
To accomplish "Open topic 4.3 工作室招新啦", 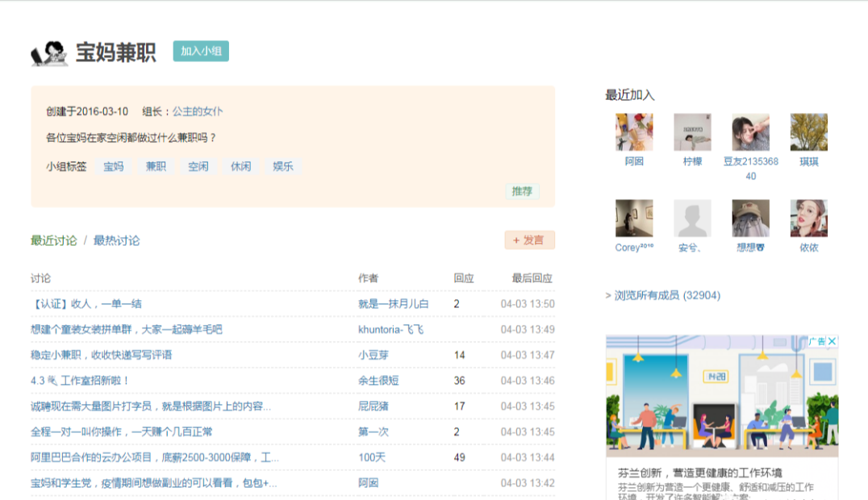I will [x=80, y=381].
